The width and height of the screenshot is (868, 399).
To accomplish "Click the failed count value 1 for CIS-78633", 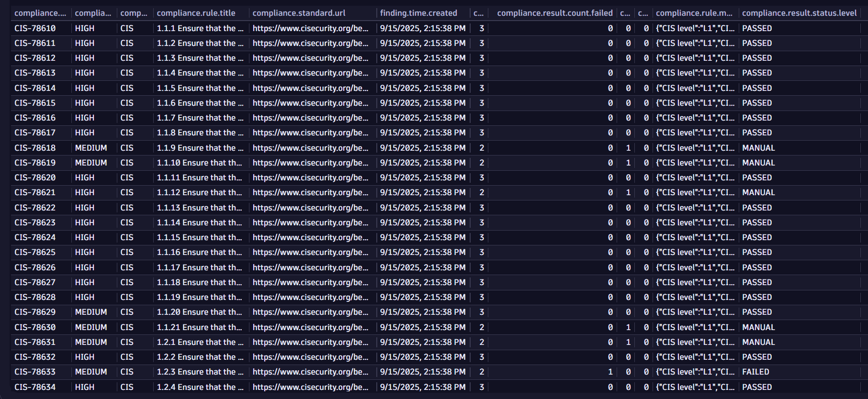I will click(x=610, y=372).
